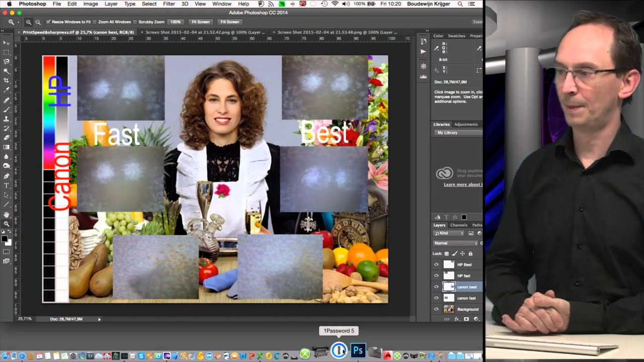Switch to the Adjustments tab

point(466,124)
